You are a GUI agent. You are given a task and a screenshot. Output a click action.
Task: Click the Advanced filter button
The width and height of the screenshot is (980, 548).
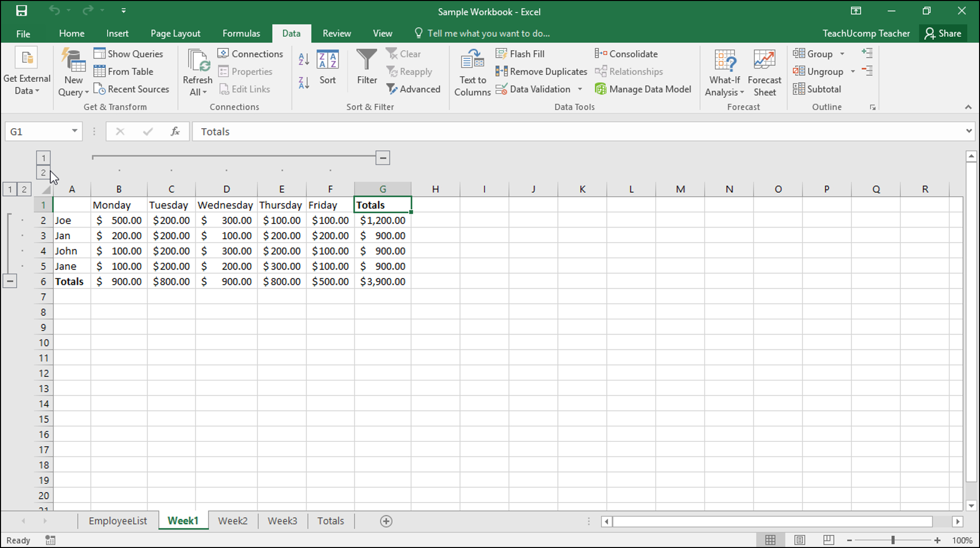413,89
